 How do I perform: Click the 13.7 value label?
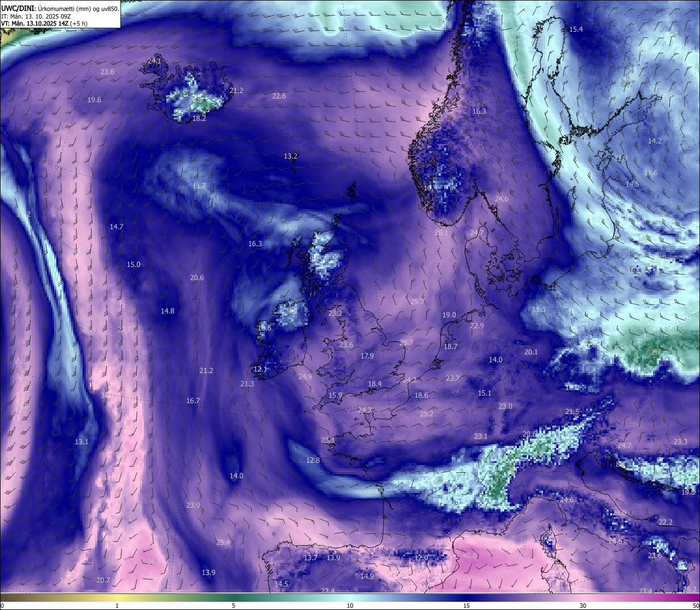(311, 557)
